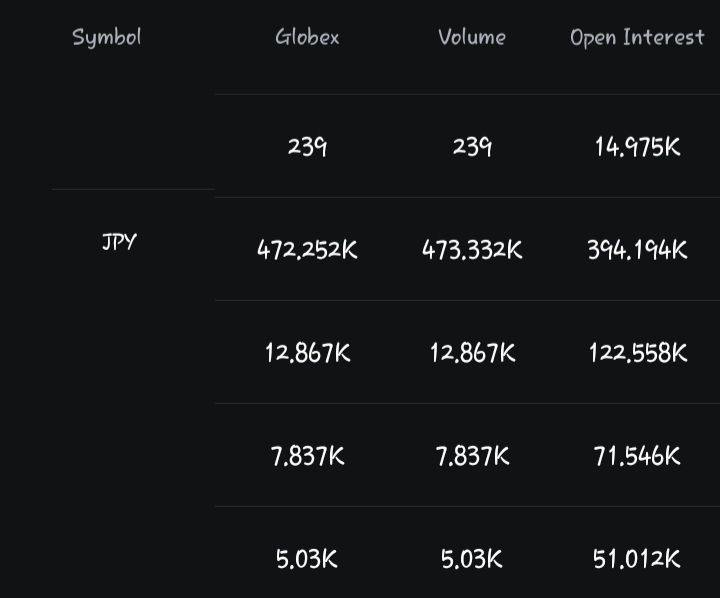Click Globex value 239
Screen dimensions: 720x598
[x=307, y=147]
